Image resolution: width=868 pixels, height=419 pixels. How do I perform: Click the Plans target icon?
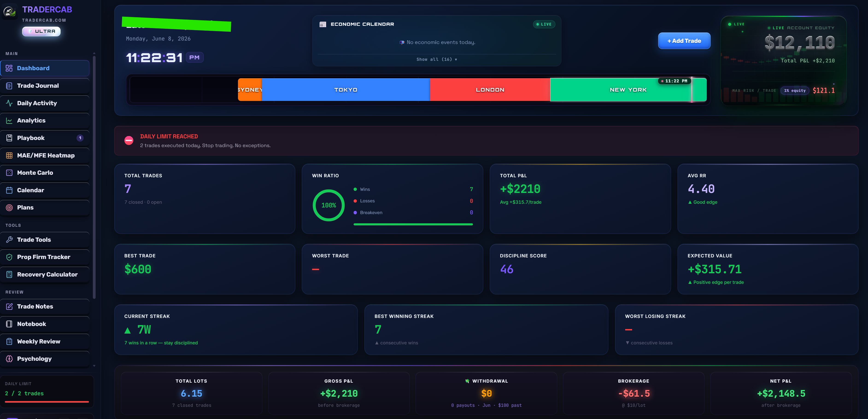point(9,207)
